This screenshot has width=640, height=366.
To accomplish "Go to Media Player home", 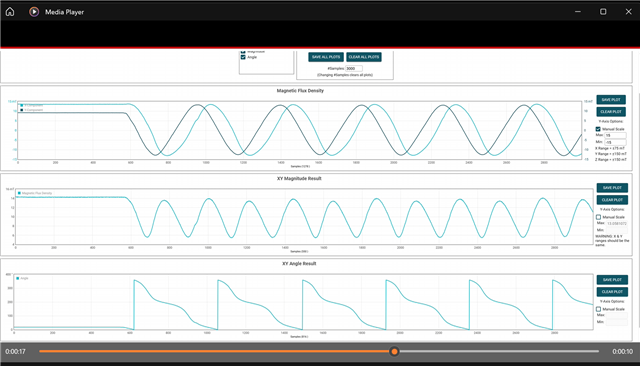I will tap(10, 12).
